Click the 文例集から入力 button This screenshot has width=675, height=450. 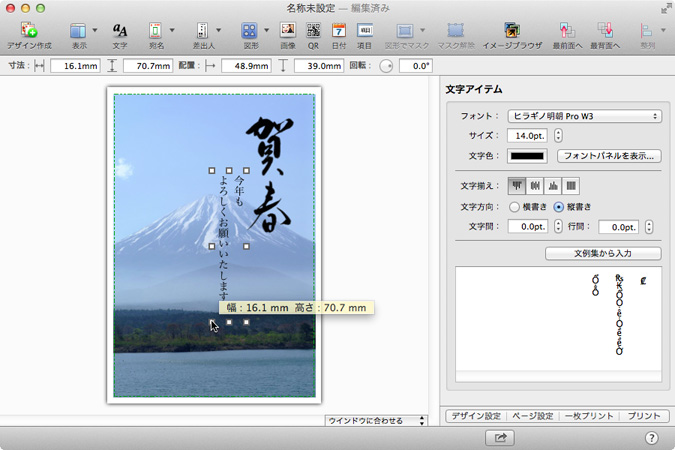(602, 254)
